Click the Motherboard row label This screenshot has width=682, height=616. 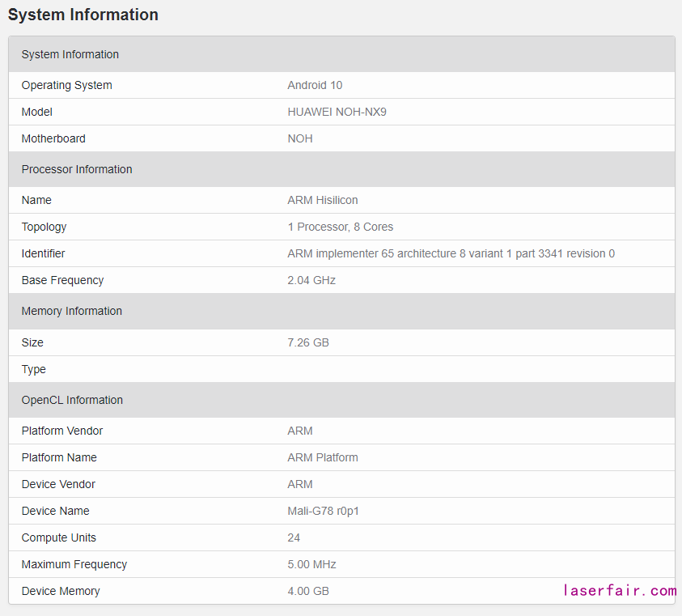point(53,138)
